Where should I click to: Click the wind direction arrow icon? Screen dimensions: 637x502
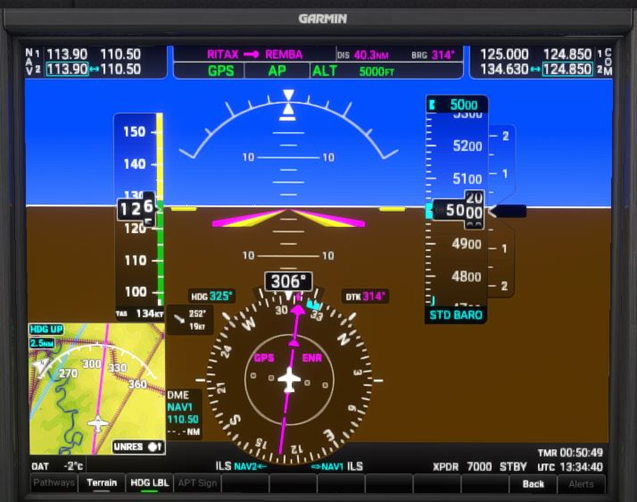pyautogui.click(x=179, y=320)
